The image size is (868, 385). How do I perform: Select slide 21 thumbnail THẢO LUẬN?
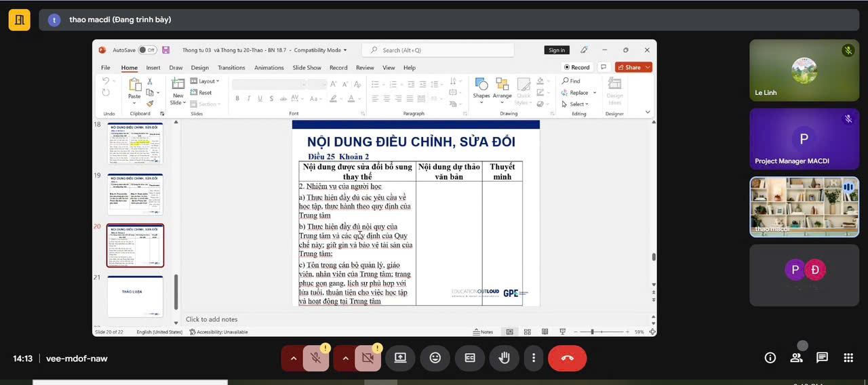pyautogui.click(x=135, y=296)
